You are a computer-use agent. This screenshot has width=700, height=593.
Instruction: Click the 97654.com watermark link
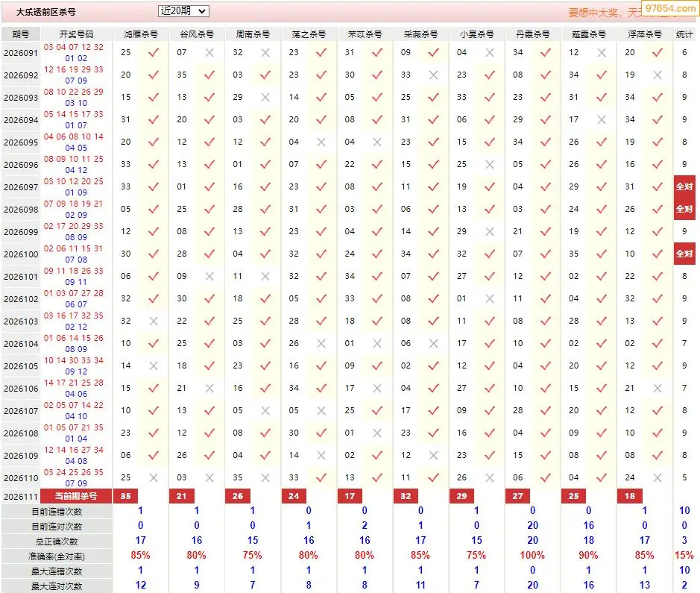click(670, 8)
